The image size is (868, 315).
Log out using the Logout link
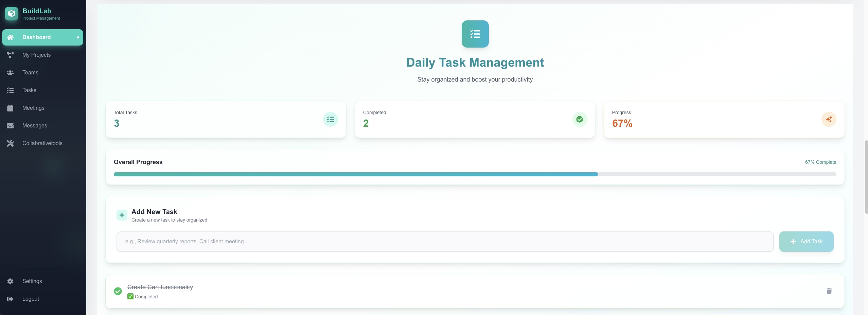31,299
